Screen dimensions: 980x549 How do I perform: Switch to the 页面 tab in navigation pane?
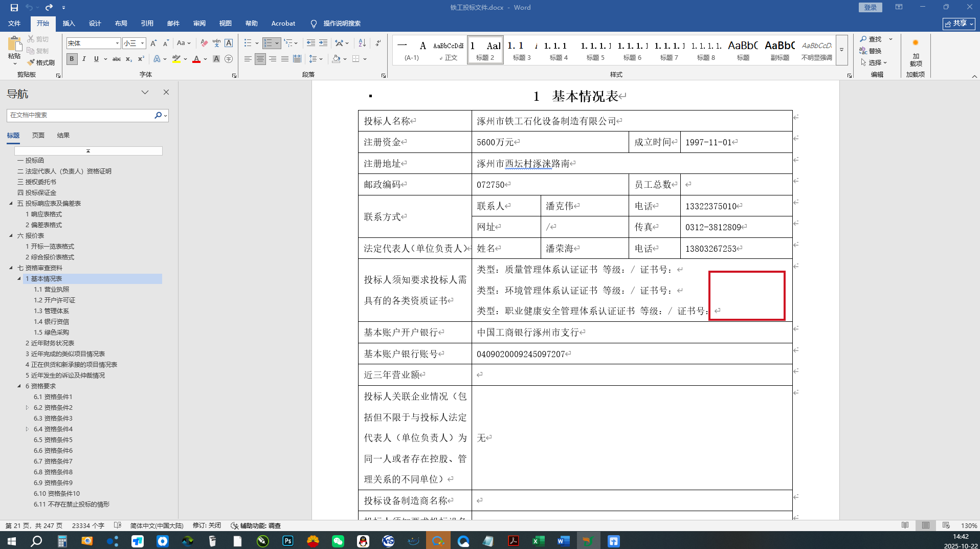click(x=38, y=136)
